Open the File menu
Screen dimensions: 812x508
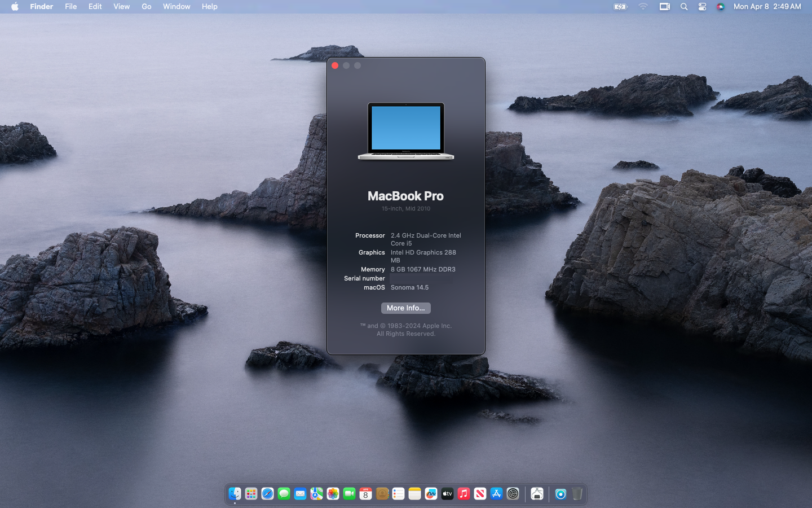click(71, 7)
